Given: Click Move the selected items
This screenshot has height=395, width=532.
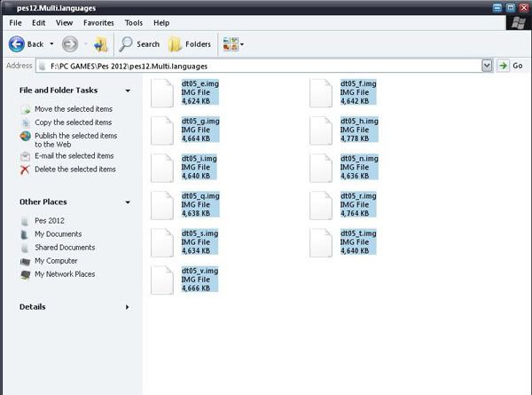Looking at the screenshot, I should [74, 109].
